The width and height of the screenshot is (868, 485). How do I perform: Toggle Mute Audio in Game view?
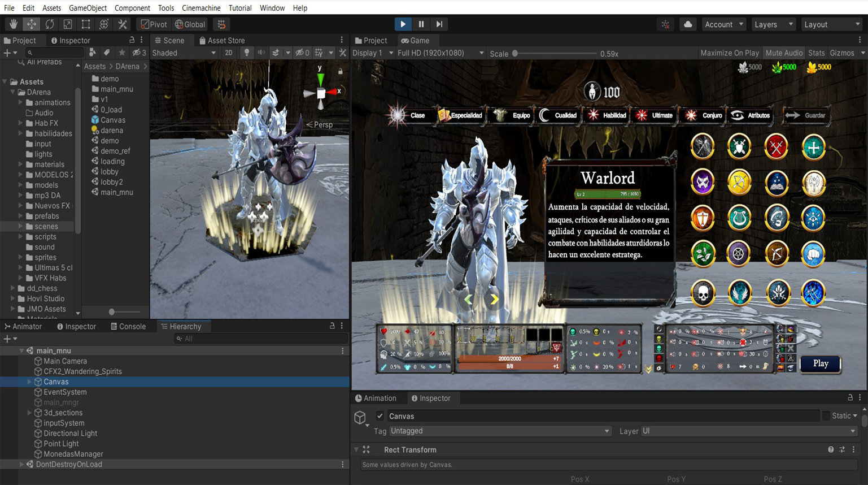[783, 53]
